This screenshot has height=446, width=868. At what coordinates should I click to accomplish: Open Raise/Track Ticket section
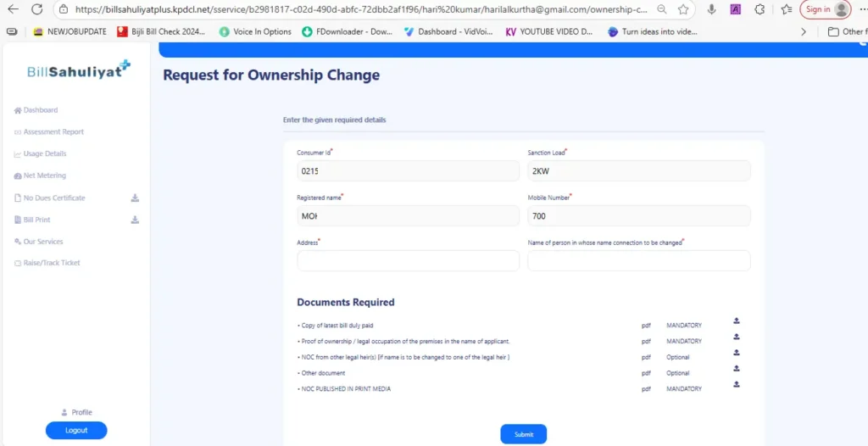[51, 263]
